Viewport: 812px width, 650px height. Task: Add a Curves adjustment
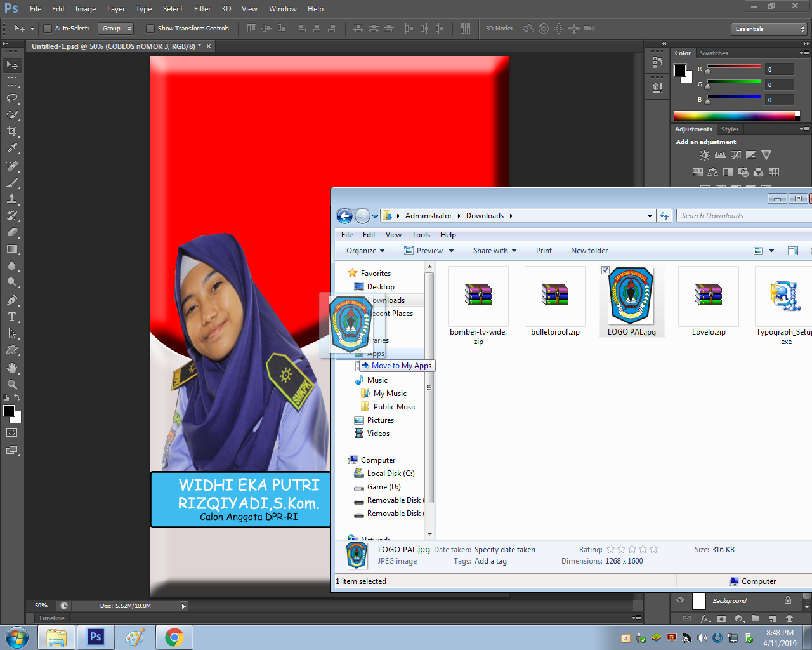(x=736, y=155)
